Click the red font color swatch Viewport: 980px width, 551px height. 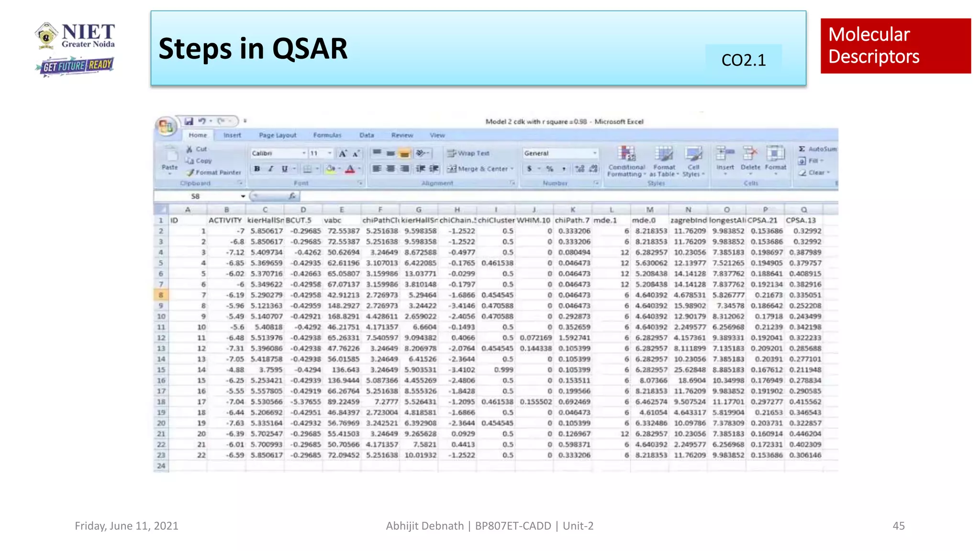tap(350, 169)
